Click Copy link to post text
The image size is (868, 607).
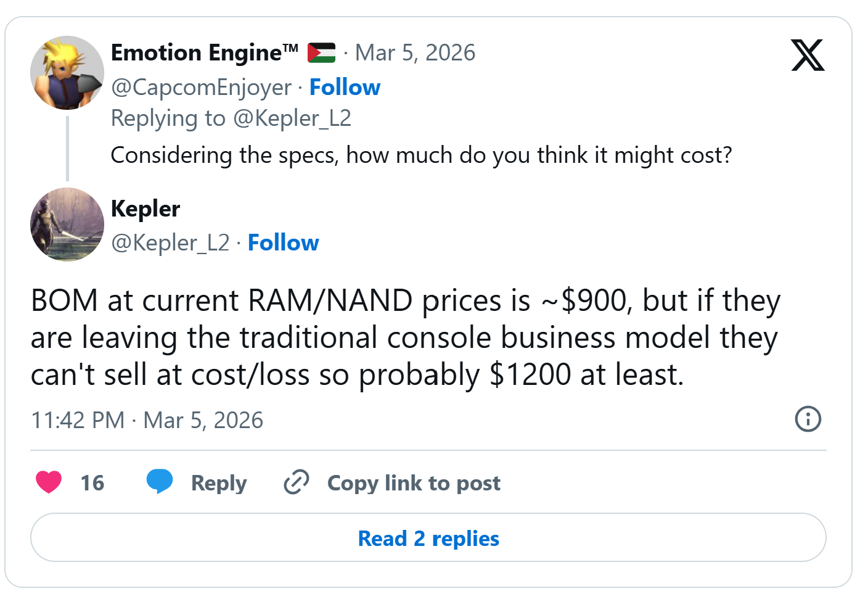[414, 483]
